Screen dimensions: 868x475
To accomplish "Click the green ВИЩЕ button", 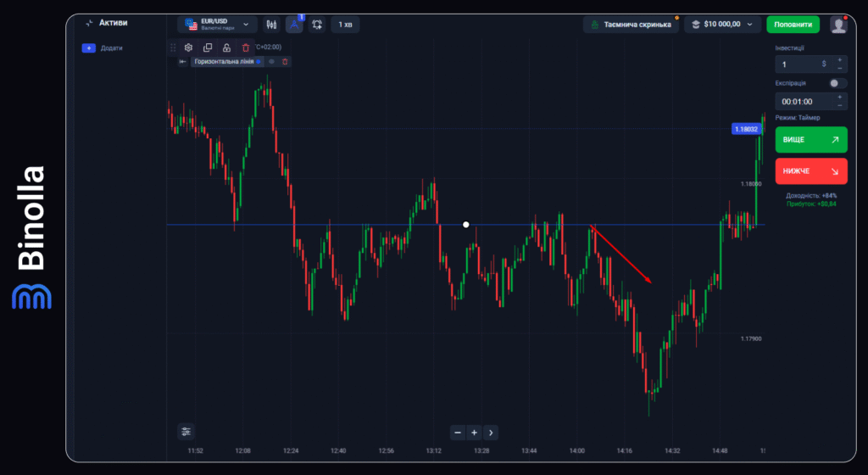I will coord(810,139).
